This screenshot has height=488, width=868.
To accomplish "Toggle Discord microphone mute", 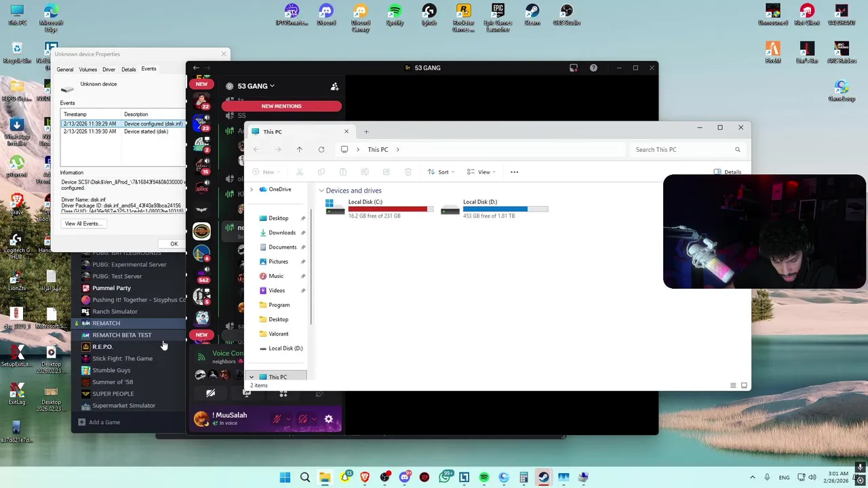I will click(x=277, y=420).
